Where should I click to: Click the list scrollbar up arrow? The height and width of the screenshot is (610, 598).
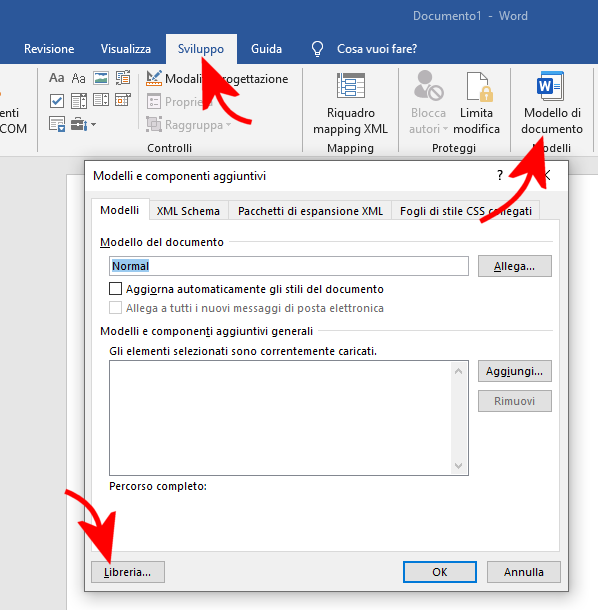coord(459,372)
